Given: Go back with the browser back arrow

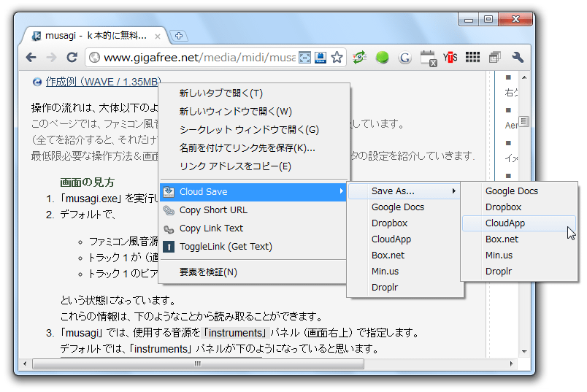Looking at the screenshot, I should tap(31, 57).
